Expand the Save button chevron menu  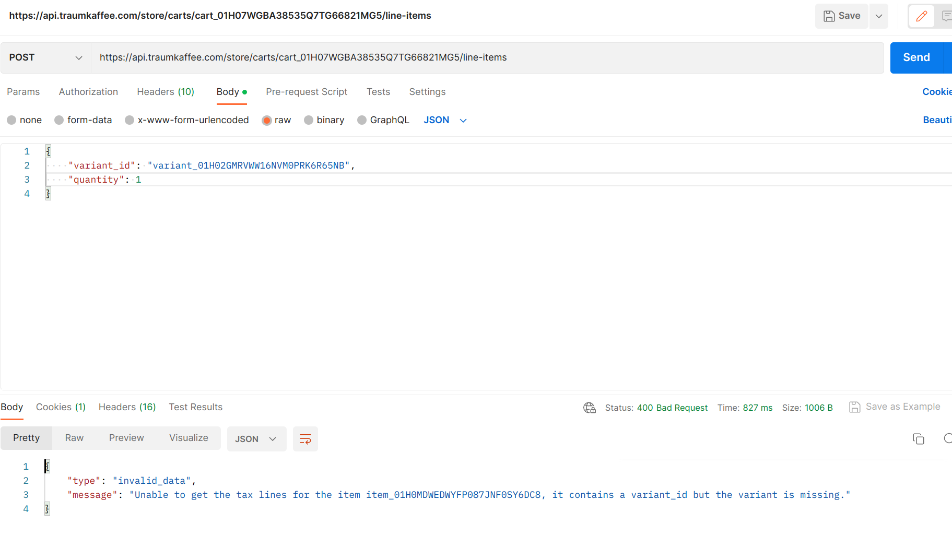pyautogui.click(x=878, y=16)
